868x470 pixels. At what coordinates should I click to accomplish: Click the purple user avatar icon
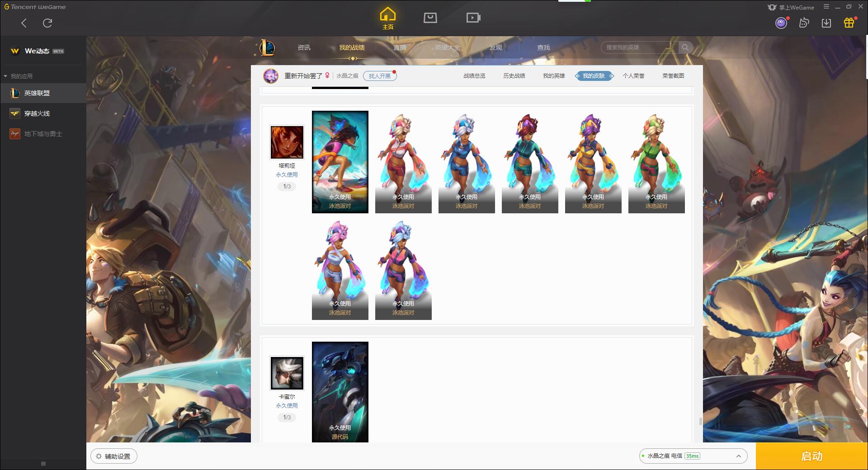point(781,23)
